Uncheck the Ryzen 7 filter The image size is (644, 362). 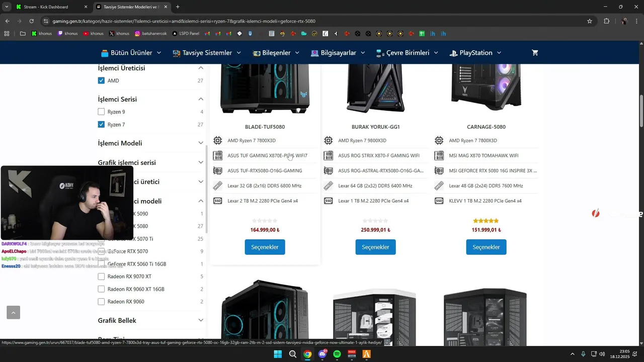(101, 124)
